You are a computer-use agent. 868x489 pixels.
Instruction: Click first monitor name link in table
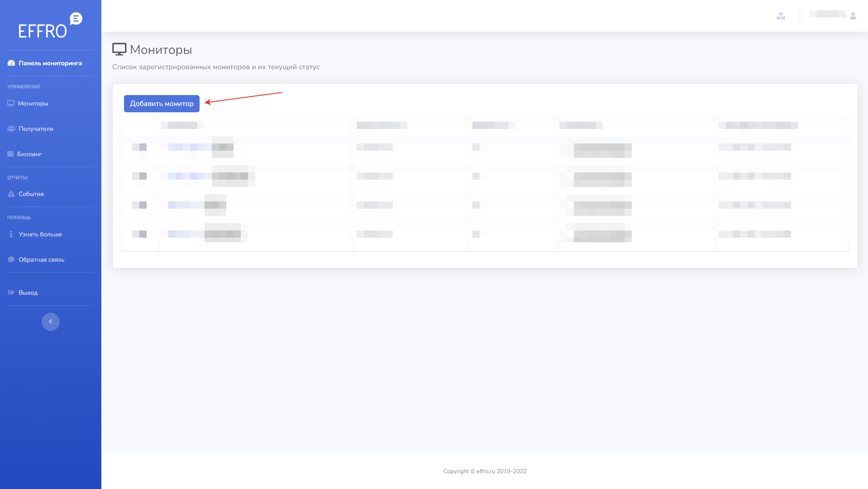pyautogui.click(x=190, y=147)
